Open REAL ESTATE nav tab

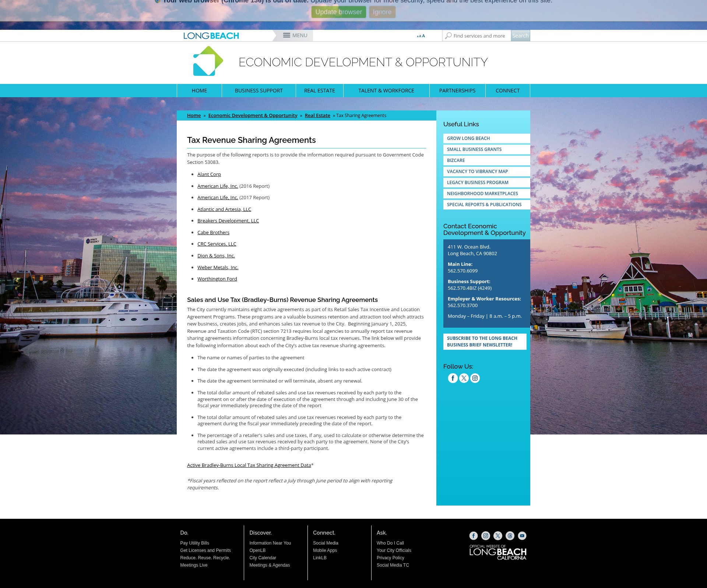[x=320, y=91]
